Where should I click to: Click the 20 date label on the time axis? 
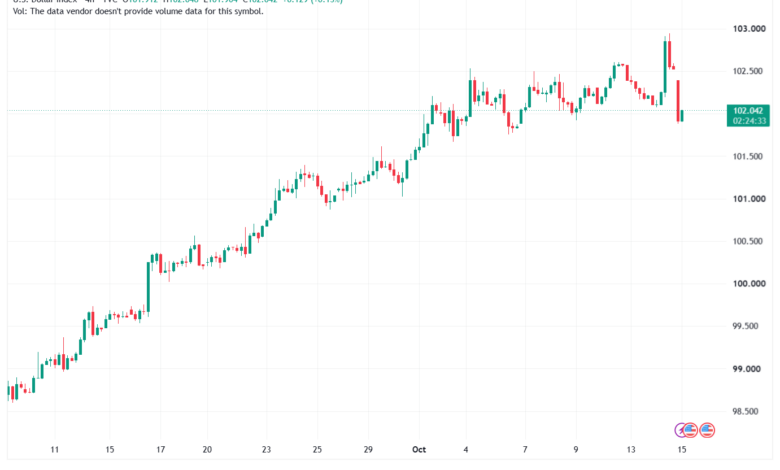point(207,450)
